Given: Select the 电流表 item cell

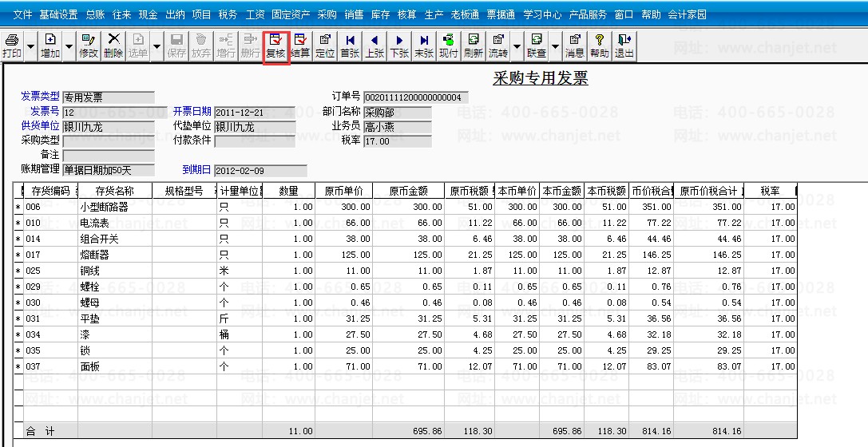Looking at the screenshot, I should coord(115,223).
